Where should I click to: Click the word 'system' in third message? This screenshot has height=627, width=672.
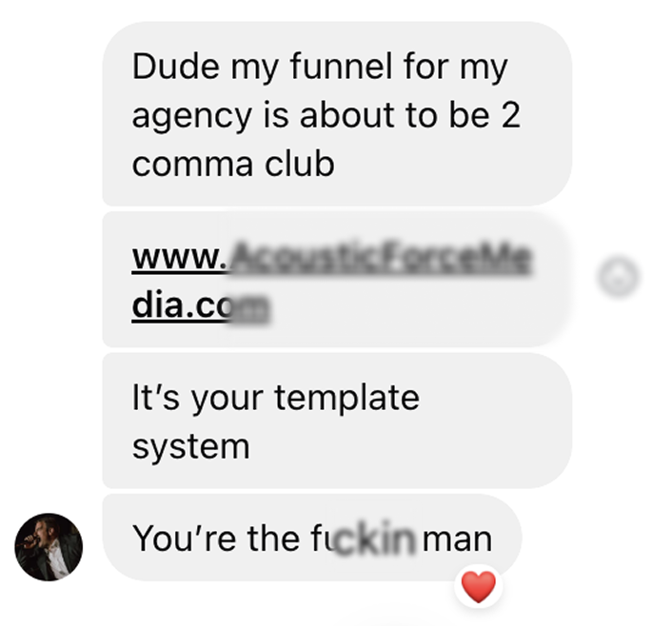[x=190, y=448]
